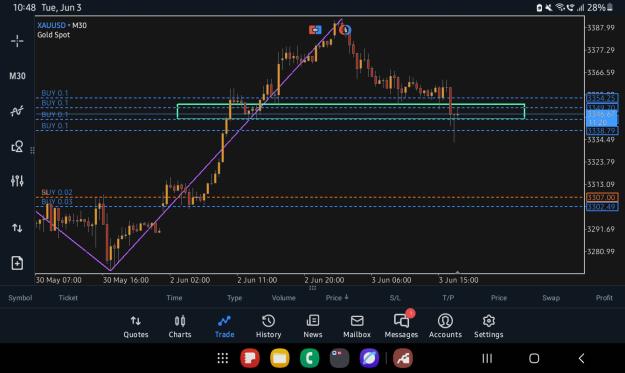Open new order document icon
This screenshot has height=373, width=625.
tap(17, 263)
